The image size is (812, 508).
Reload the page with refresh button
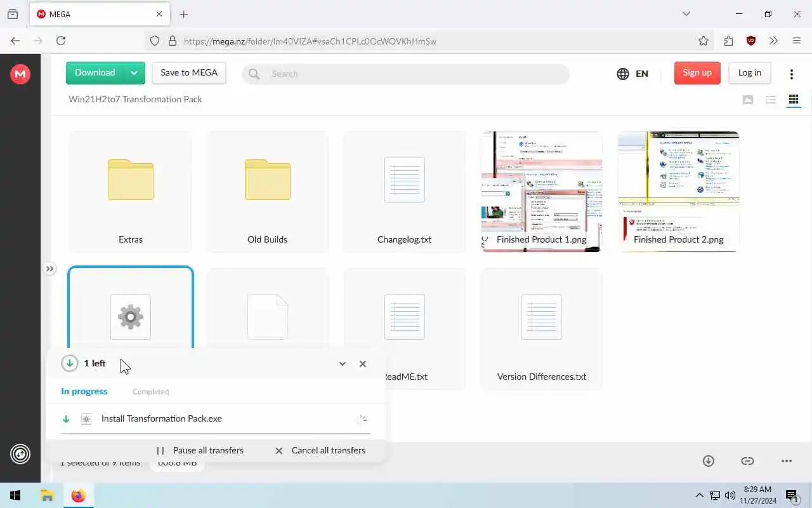pyautogui.click(x=61, y=41)
